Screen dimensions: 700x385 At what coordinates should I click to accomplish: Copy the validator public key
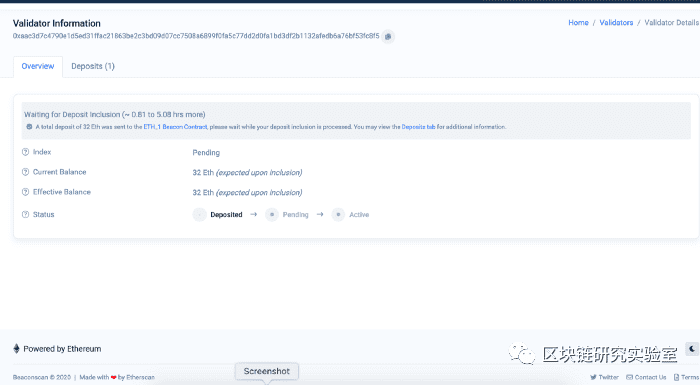(x=388, y=37)
